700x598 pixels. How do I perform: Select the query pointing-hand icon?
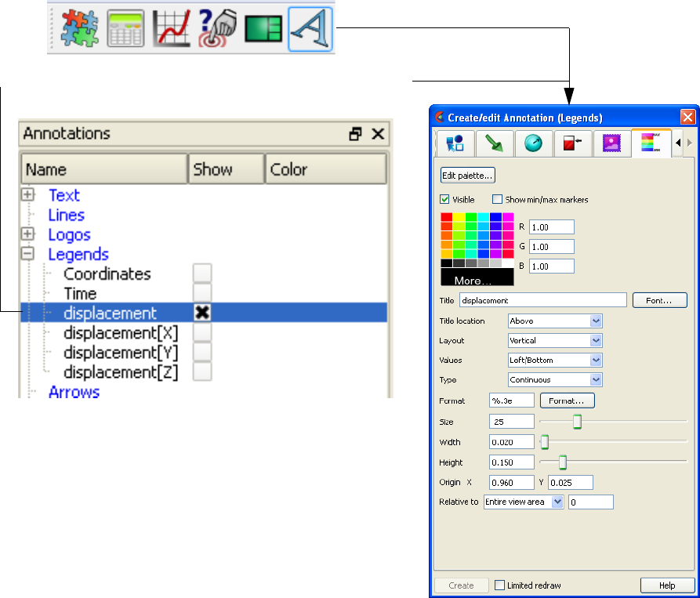click(x=218, y=28)
